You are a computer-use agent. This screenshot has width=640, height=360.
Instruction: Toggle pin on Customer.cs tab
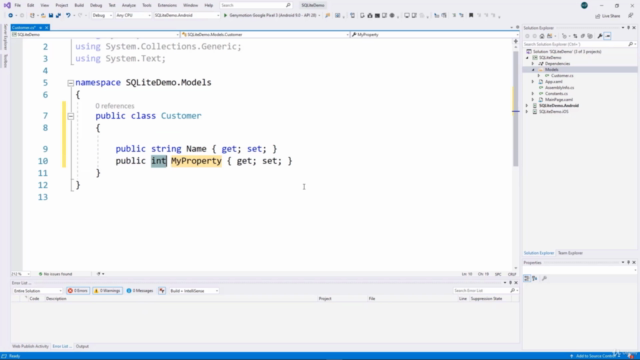pos(41,27)
